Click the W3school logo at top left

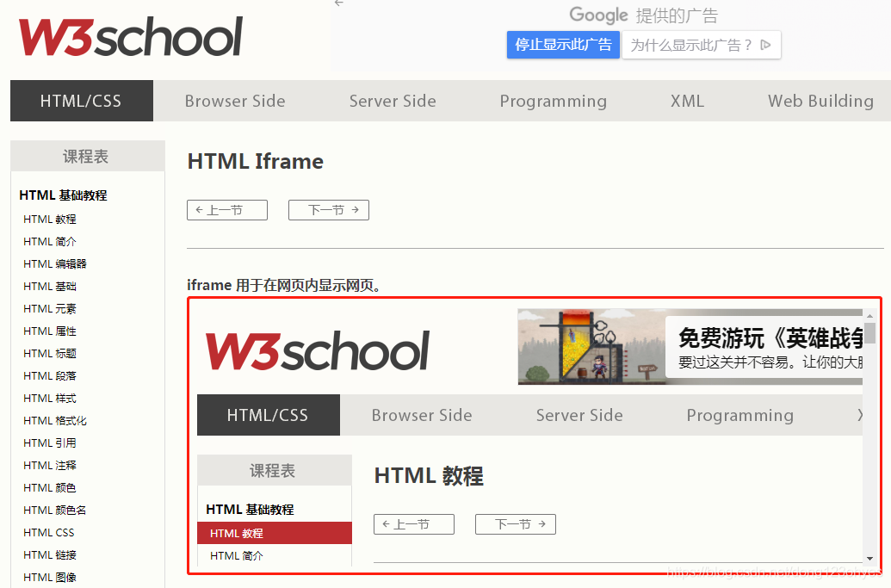point(129,38)
